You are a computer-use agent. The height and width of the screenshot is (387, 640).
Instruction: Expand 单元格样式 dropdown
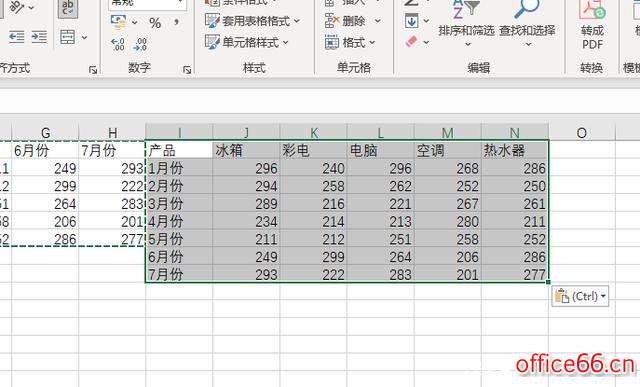[x=247, y=42]
